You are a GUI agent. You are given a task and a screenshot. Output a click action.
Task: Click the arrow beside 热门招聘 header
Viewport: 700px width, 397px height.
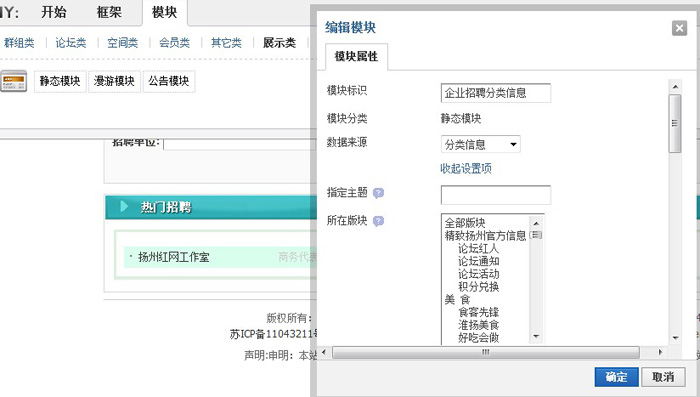pos(124,206)
